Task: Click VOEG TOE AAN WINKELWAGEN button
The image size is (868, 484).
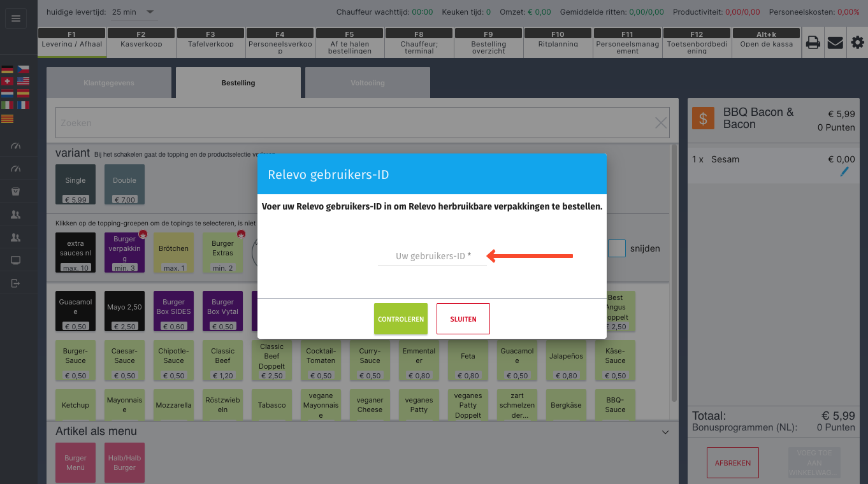Action: pos(814,463)
